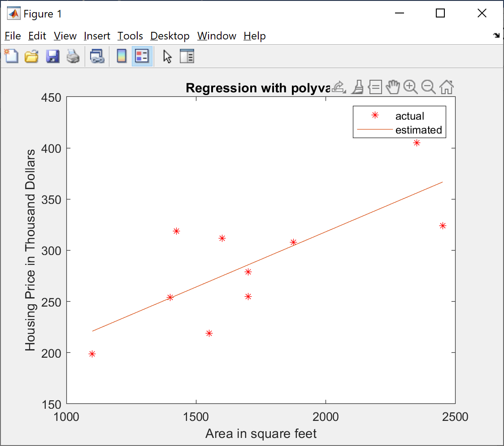Enable plot edit mode with the arrow tool
This screenshot has height=446, width=504.
(166, 56)
